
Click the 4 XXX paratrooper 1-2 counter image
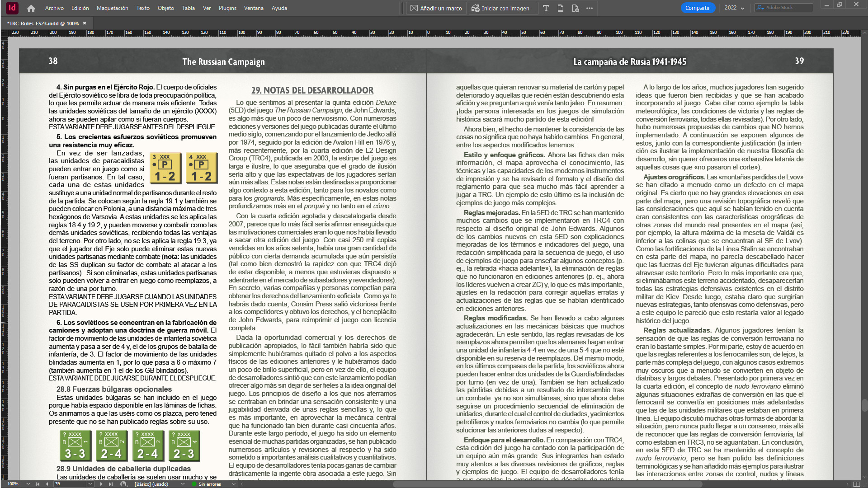[x=202, y=168]
